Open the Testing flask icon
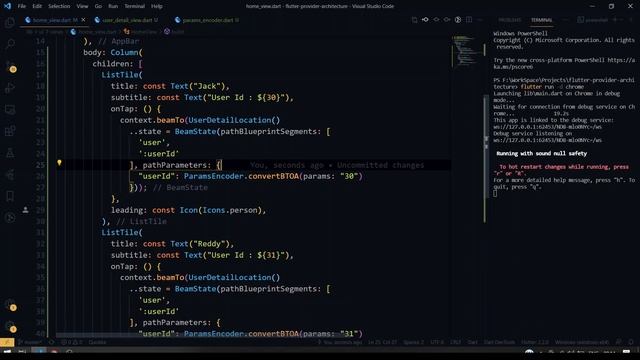The width and height of the screenshot is (640, 360). click(10, 153)
